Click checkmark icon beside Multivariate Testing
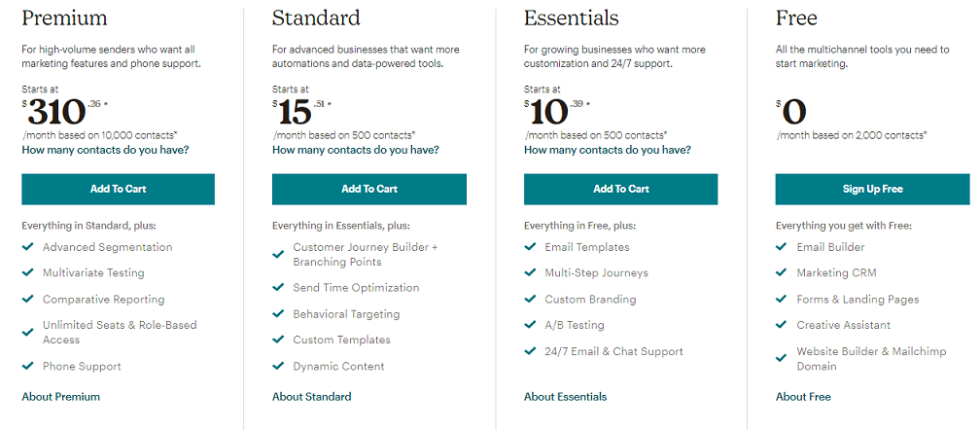 click(27, 273)
